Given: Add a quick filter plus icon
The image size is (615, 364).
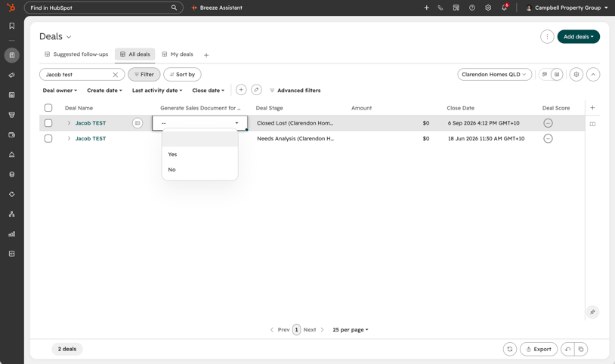Looking at the screenshot, I should coord(241,90).
